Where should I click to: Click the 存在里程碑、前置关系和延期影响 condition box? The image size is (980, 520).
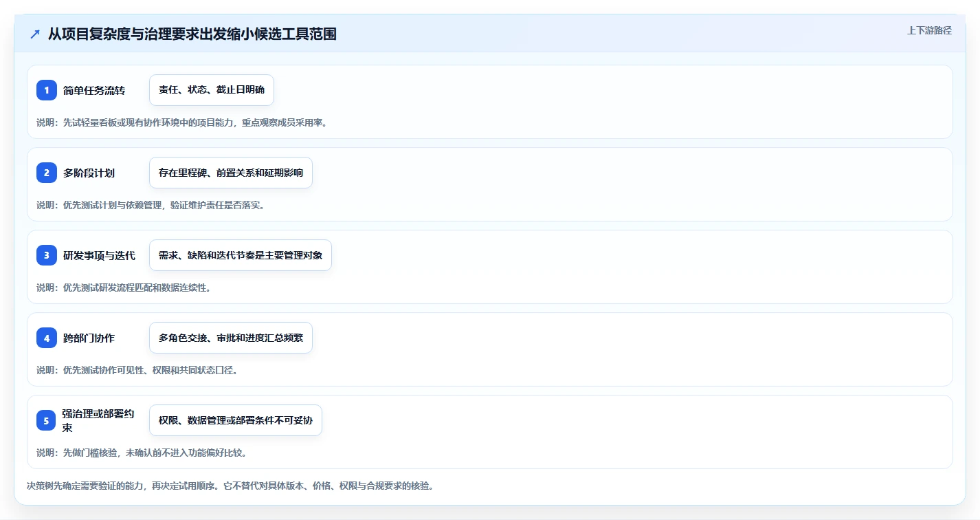point(231,173)
